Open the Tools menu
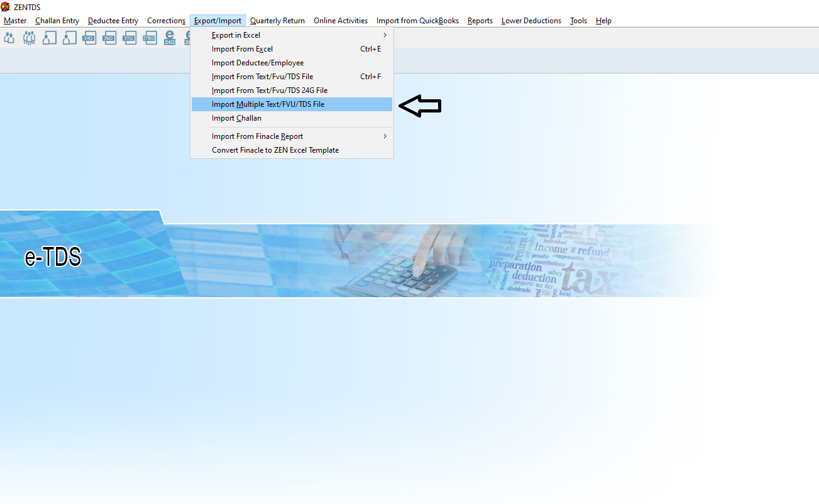819x504 pixels. tap(578, 21)
